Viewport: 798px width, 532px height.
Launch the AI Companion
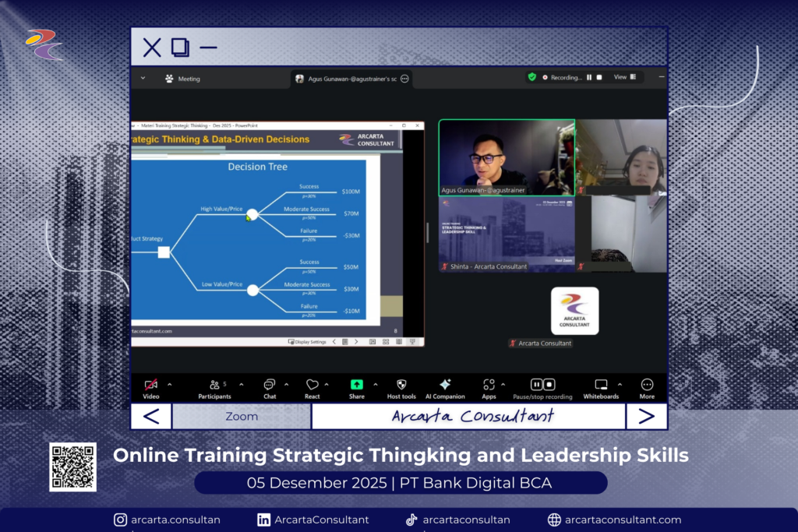click(445, 386)
